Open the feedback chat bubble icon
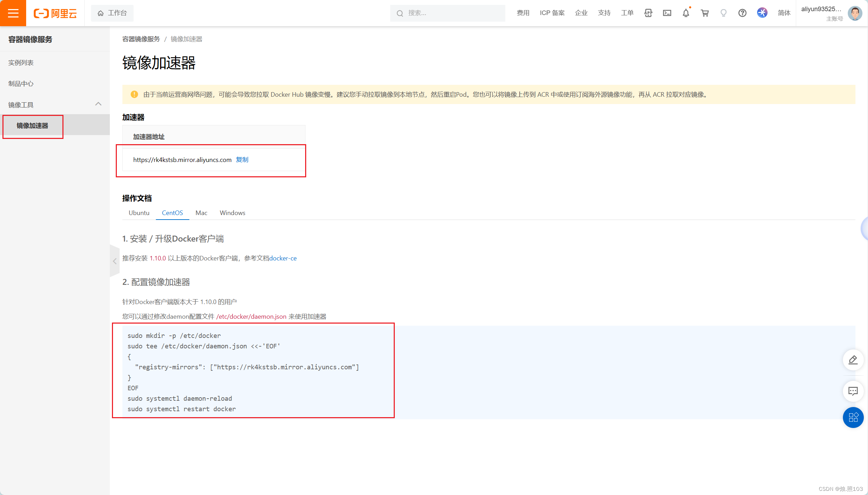Screen dimensions: 868x495 point(853,391)
